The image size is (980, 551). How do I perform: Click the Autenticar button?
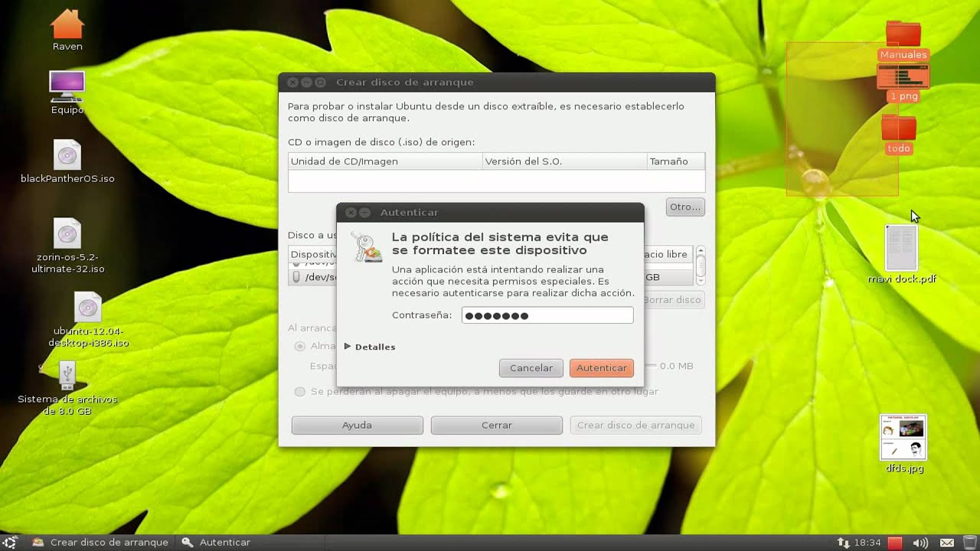pos(602,368)
